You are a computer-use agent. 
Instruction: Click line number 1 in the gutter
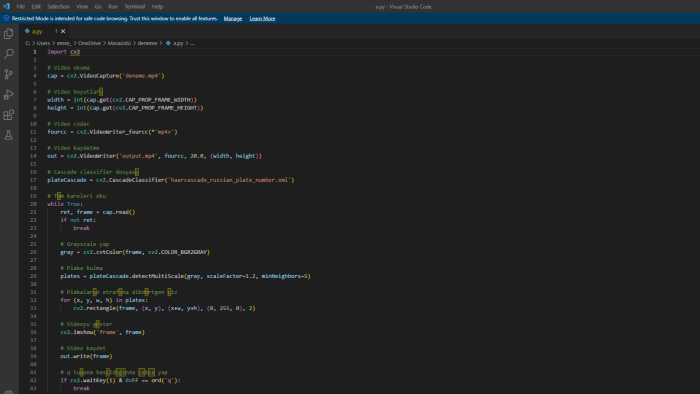coord(35,52)
